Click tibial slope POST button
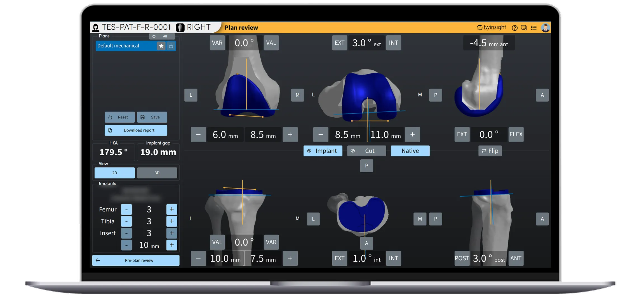 click(x=462, y=258)
